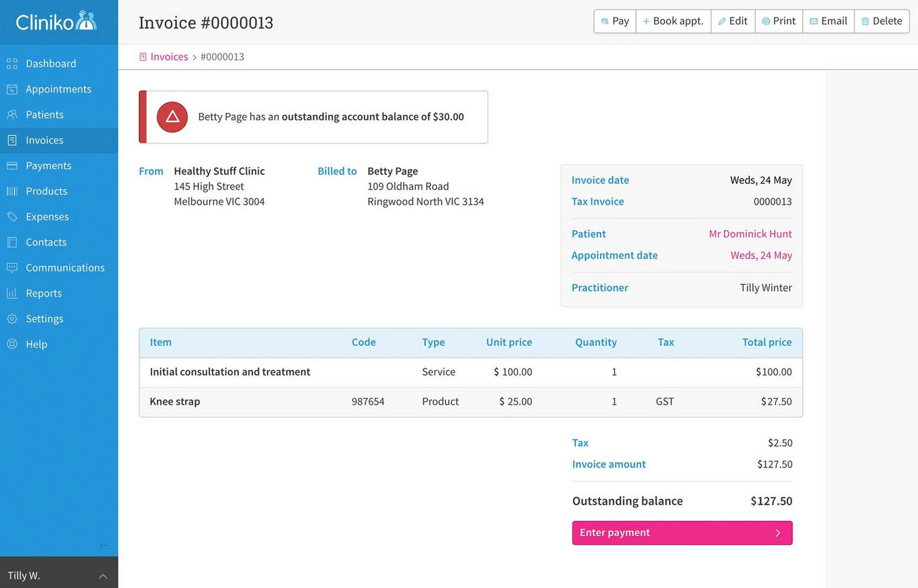Expand the Tilly W. user menu
This screenshot has width=918, height=588.
59,574
